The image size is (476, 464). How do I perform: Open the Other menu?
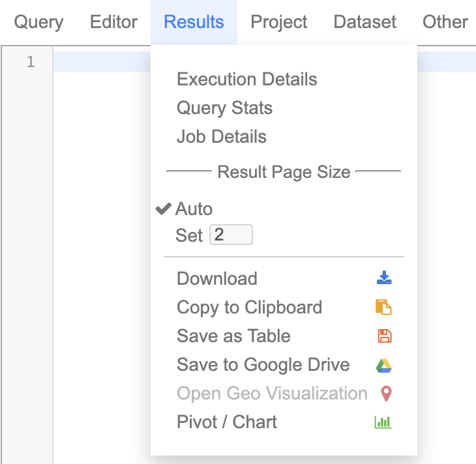click(445, 22)
